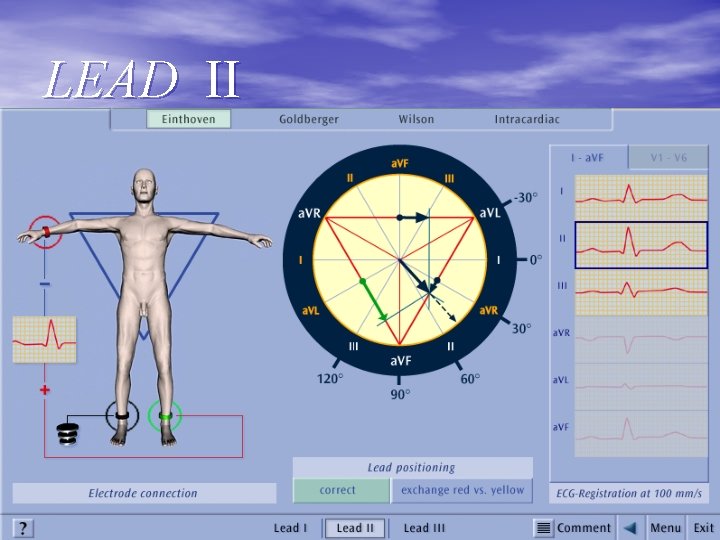
Task: Click orange aVF label at circle top
Action: point(399,163)
